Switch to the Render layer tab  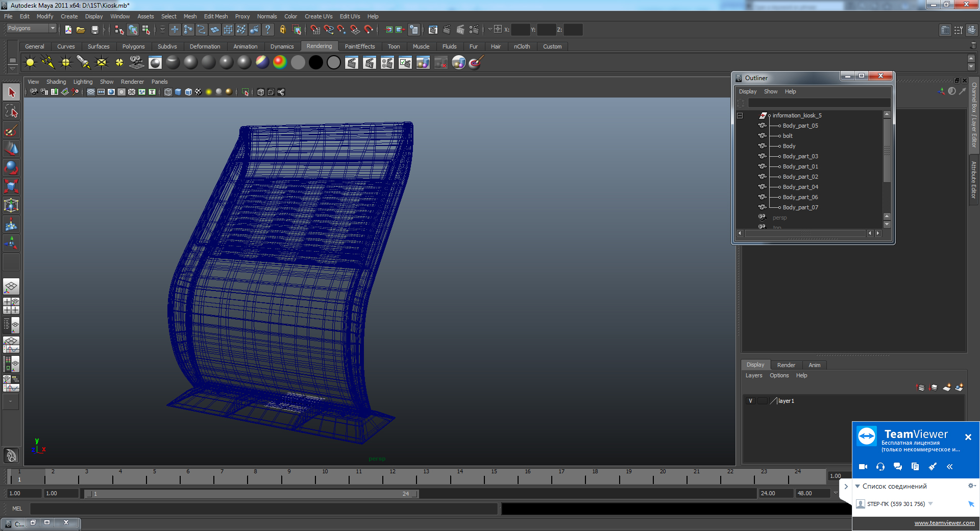786,365
